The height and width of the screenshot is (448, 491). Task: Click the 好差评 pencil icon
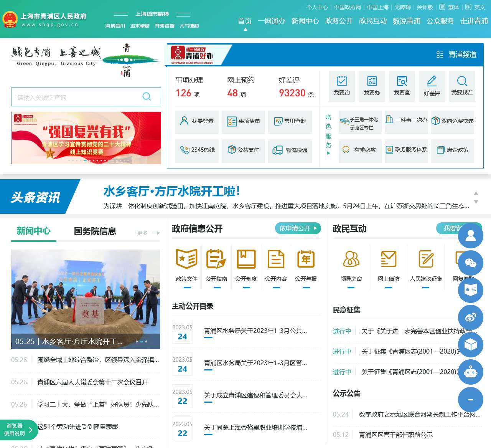(432, 81)
